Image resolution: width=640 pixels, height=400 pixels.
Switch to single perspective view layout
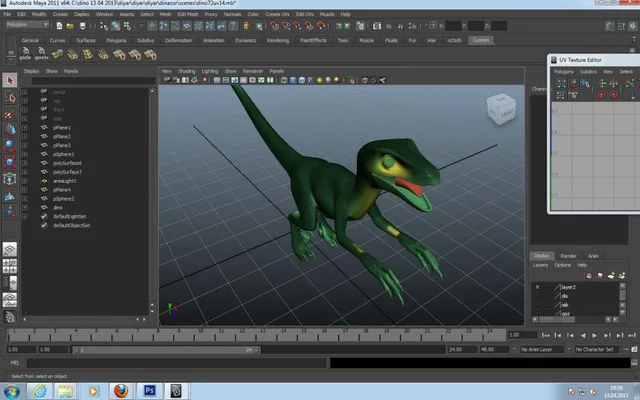tap(10, 249)
